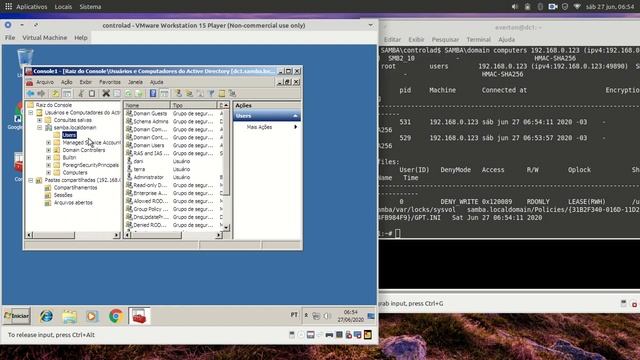The height and width of the screenshot is (360, 640).
Task: Open the Virtual Machine menu in VMware
Action: [44, 38]
